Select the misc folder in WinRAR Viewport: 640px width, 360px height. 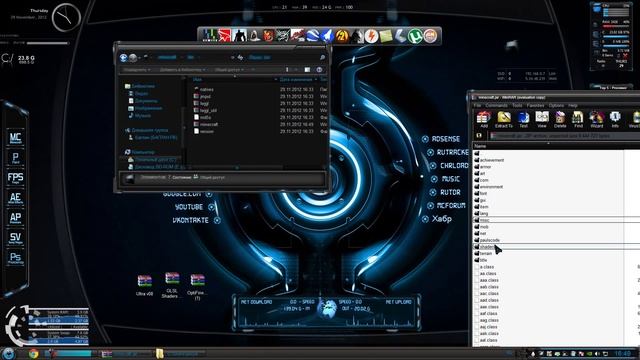pyautogui.click(x=481, y=220)
